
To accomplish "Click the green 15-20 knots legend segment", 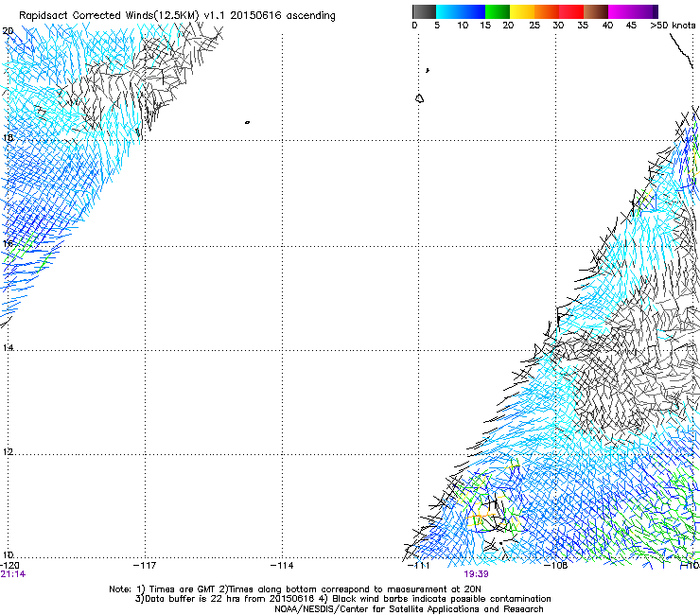I will click(498, 11).
